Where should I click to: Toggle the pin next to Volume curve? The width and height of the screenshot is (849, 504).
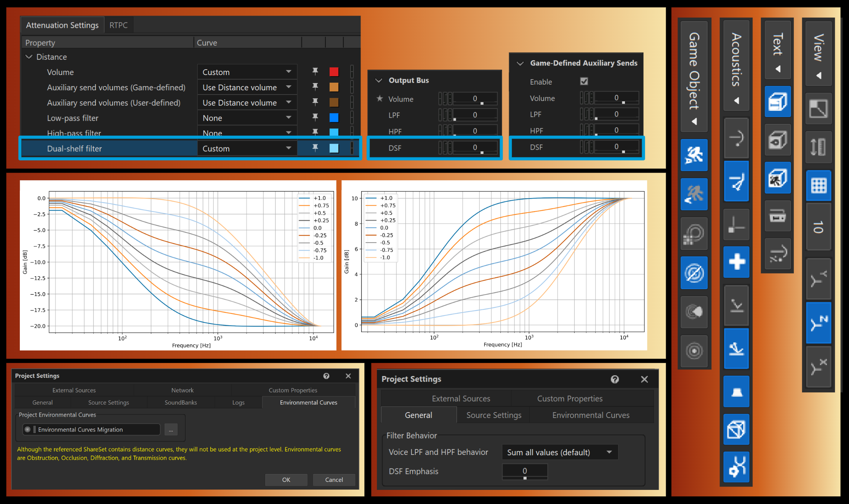[315, 72]
